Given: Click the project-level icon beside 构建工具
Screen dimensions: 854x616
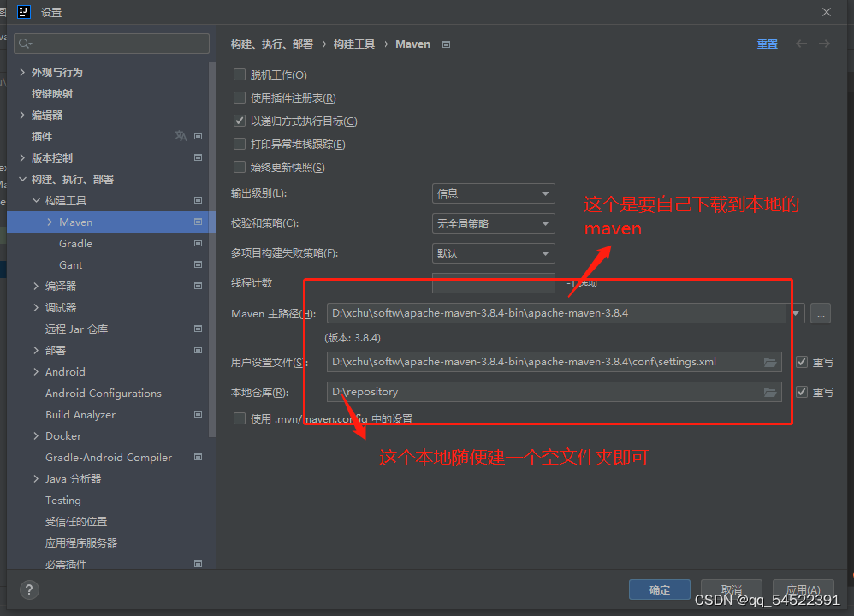Looking at the screenshot, I should pyautogui.click(x=199, y=200).
